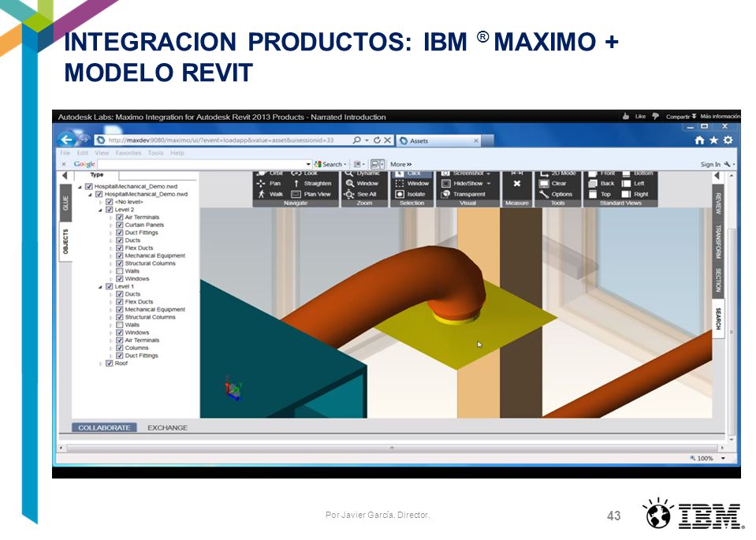Expand the Roof tree node

coord(100,363)
